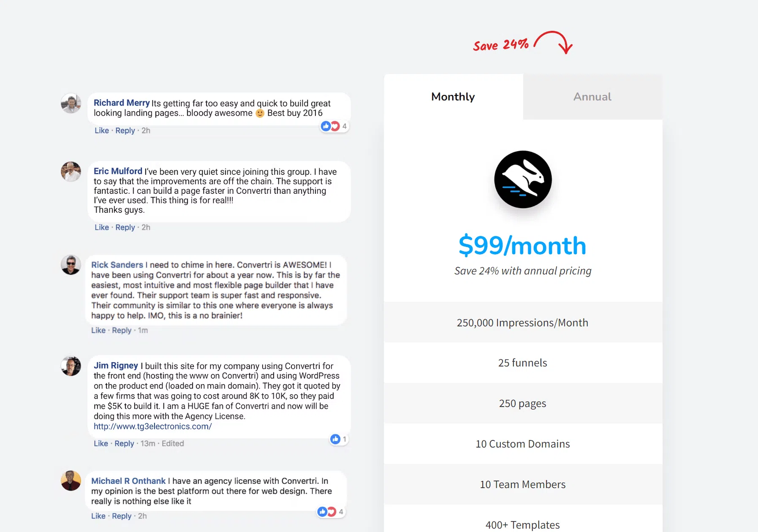
Task: Click the '2h' timestamp on Eric Mulford's comment
Action: 146,227
